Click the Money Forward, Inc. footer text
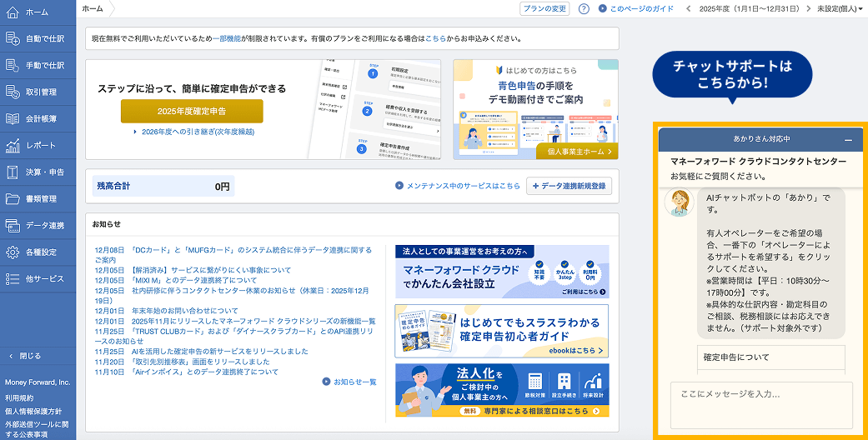This screenshot has width=868, height=440. [x=38, y=382]
